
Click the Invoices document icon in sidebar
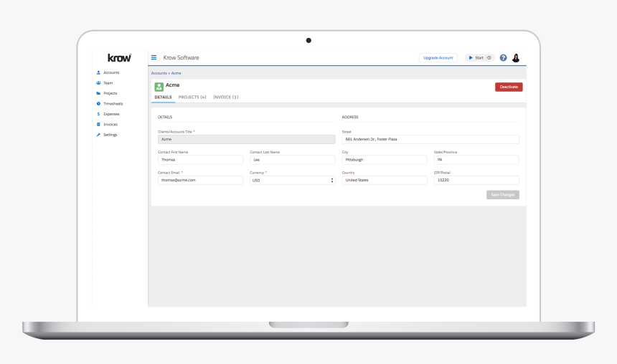[x=98, y=124]
